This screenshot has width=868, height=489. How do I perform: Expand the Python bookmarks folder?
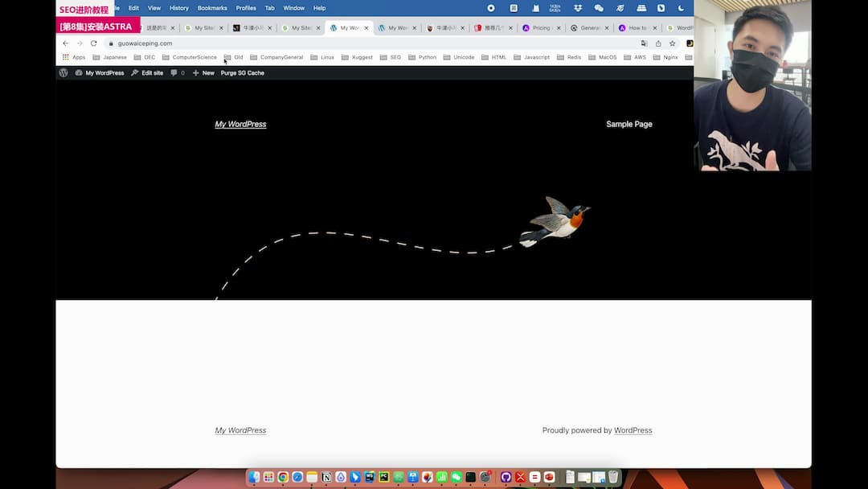(x=422, y=57)
